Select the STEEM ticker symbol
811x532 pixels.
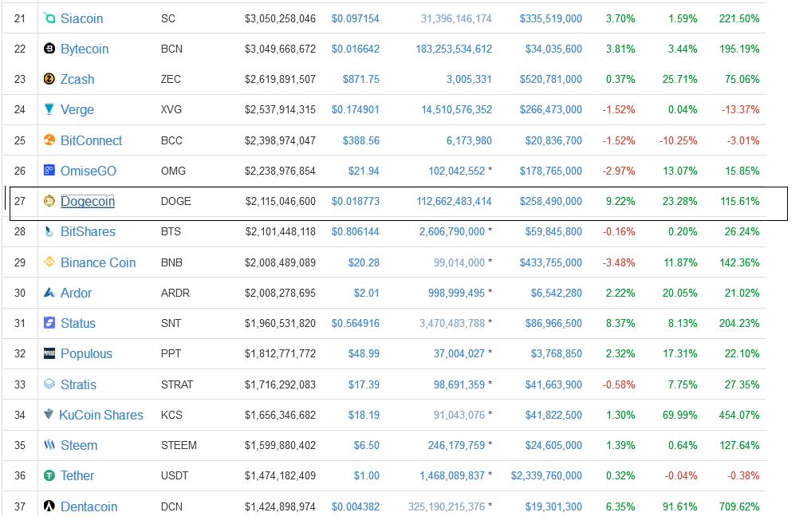pyautogui.click(x=179, y=445)
